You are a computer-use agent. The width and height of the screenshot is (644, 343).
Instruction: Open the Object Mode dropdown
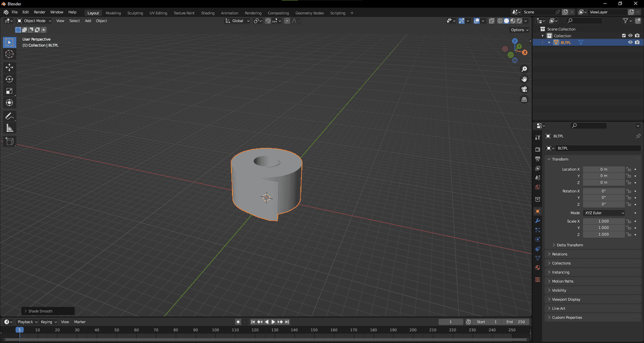click(x=34, y=21)
